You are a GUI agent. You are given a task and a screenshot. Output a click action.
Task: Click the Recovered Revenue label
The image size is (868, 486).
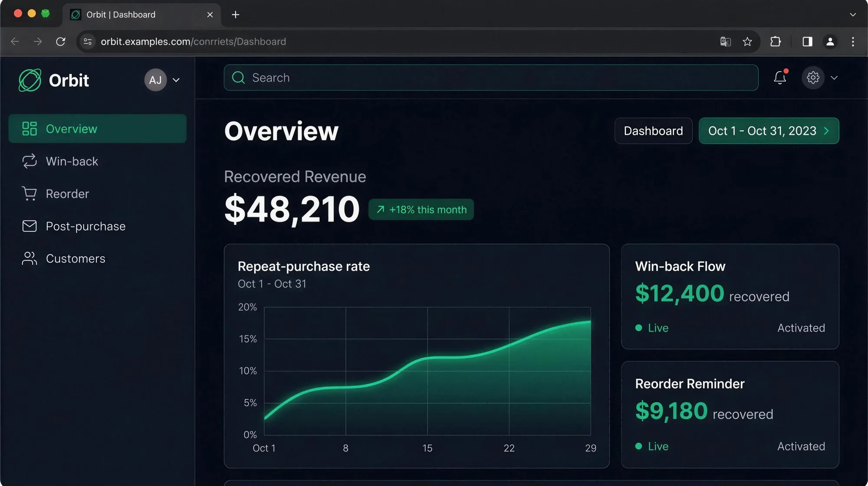tap(295, 177)
